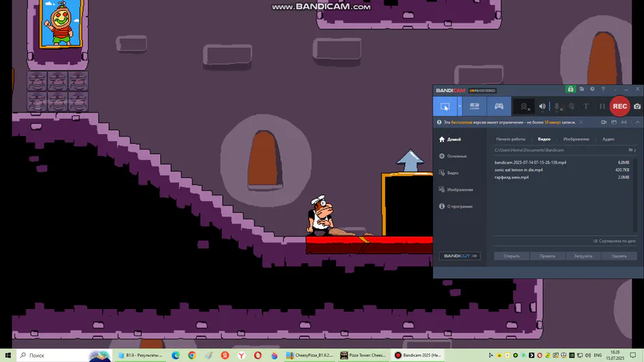Viewport: 644px width, 362px height.
Task: Open the CheesyPizza_B1.9.2 taskbar window
Action: pyautogui.click(x=309, y=356)
